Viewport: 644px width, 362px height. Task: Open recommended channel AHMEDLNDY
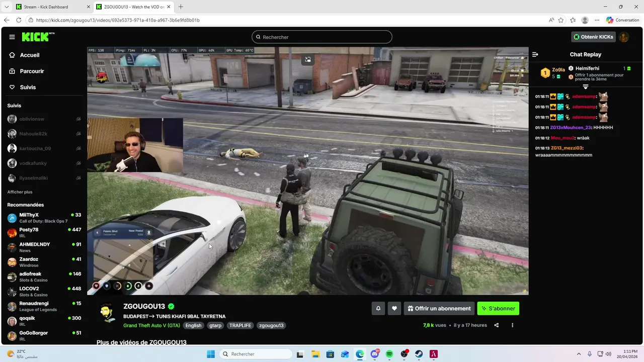pyautogui.click(x=44, y=247)
